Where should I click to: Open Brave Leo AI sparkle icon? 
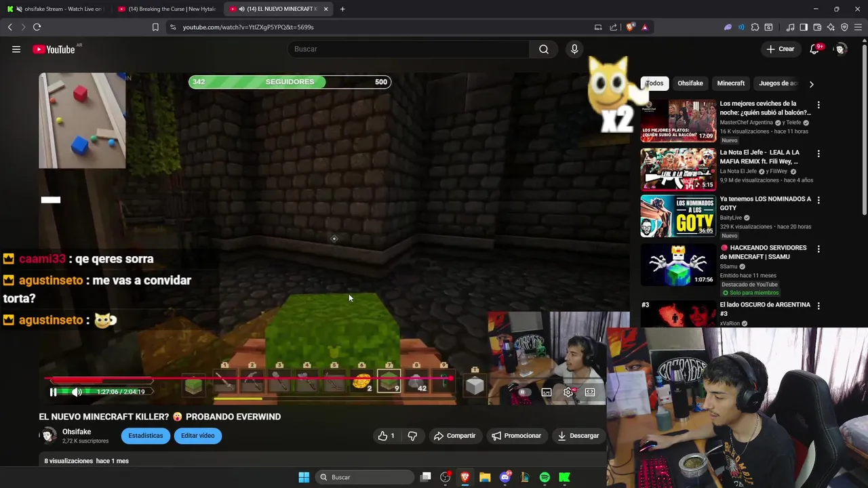(831, 27)
